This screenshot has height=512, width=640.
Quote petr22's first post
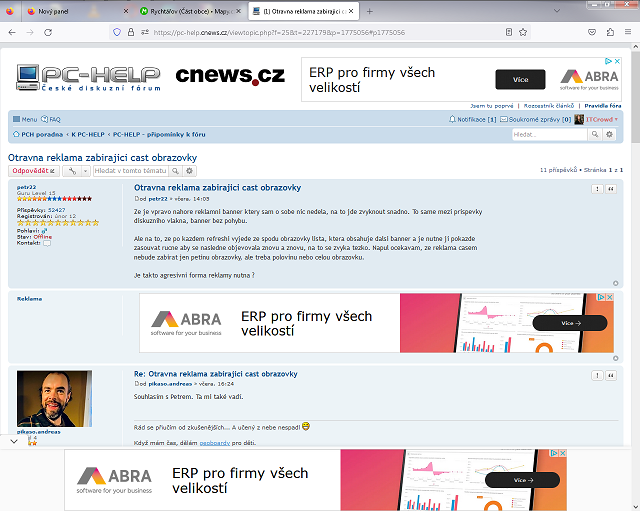611,188
